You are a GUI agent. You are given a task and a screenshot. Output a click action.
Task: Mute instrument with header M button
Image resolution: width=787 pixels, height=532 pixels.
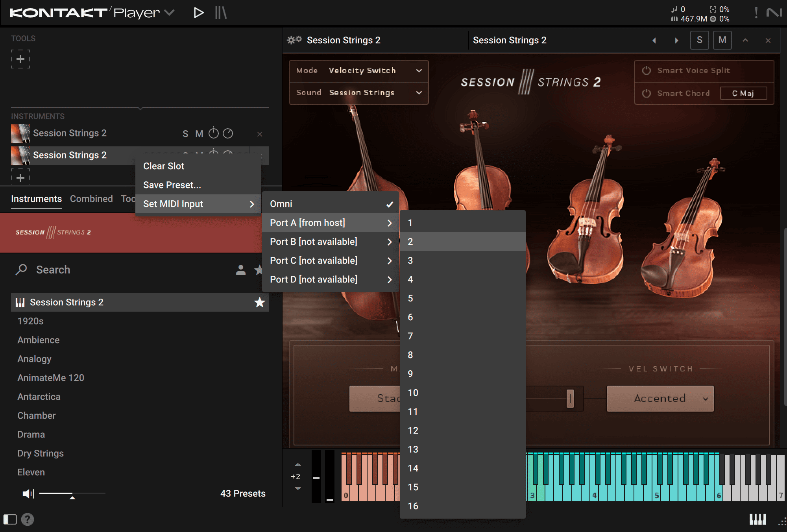(x=722, y=40)
